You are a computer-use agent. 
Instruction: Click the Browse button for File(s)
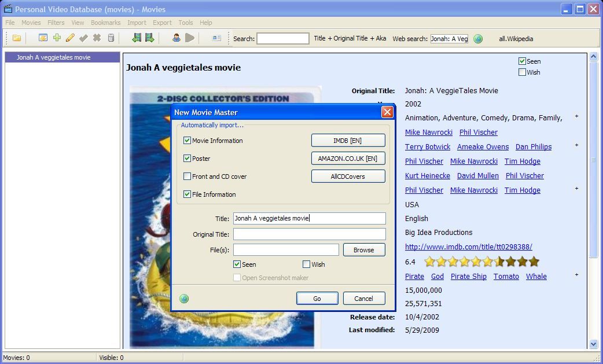364,249
